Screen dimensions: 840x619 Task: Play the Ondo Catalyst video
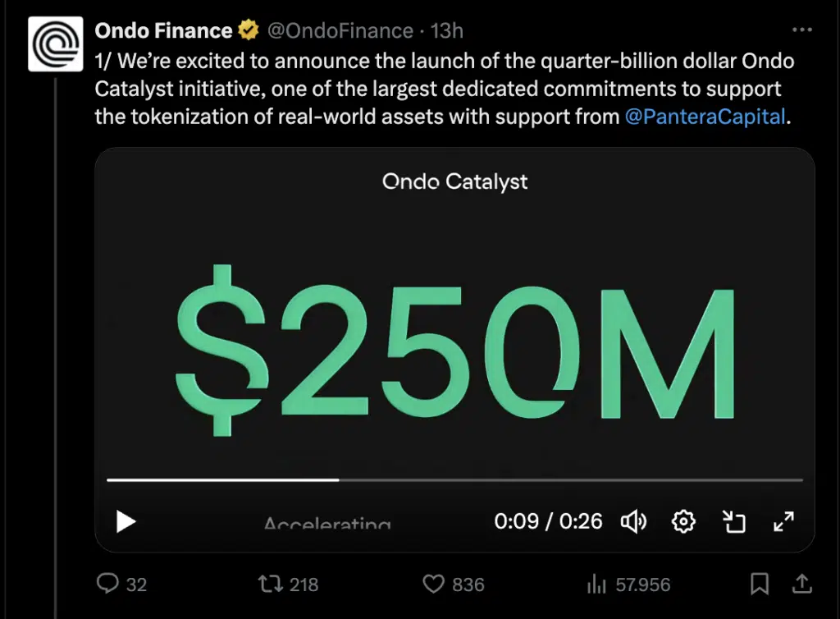pos(126,521)
